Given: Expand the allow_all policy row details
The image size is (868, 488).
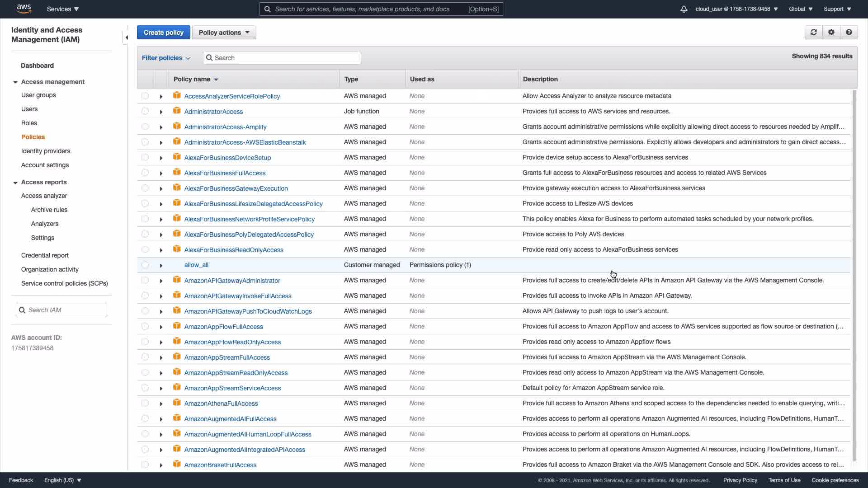Looking at the screenshot, I should (x=161, y=265).
